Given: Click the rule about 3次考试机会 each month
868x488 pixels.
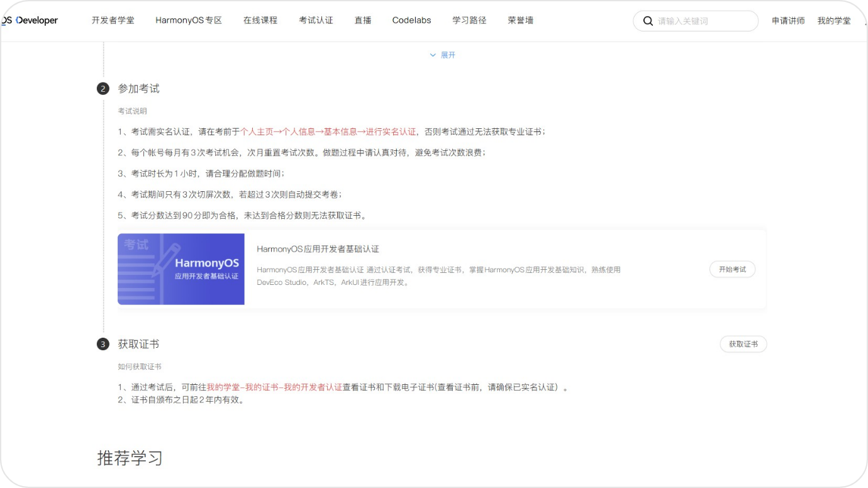Looking at the screenshot, I should click(302, 153).
